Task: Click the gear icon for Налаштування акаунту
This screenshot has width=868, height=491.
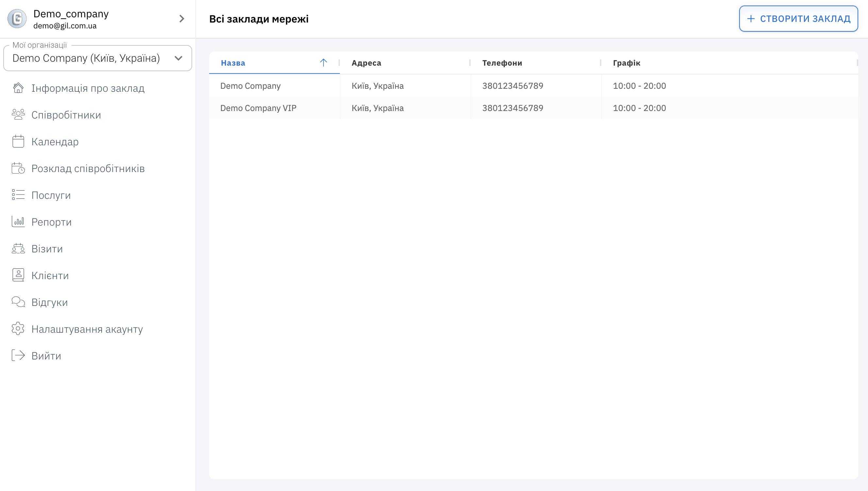Action: (x=18, y=329)
